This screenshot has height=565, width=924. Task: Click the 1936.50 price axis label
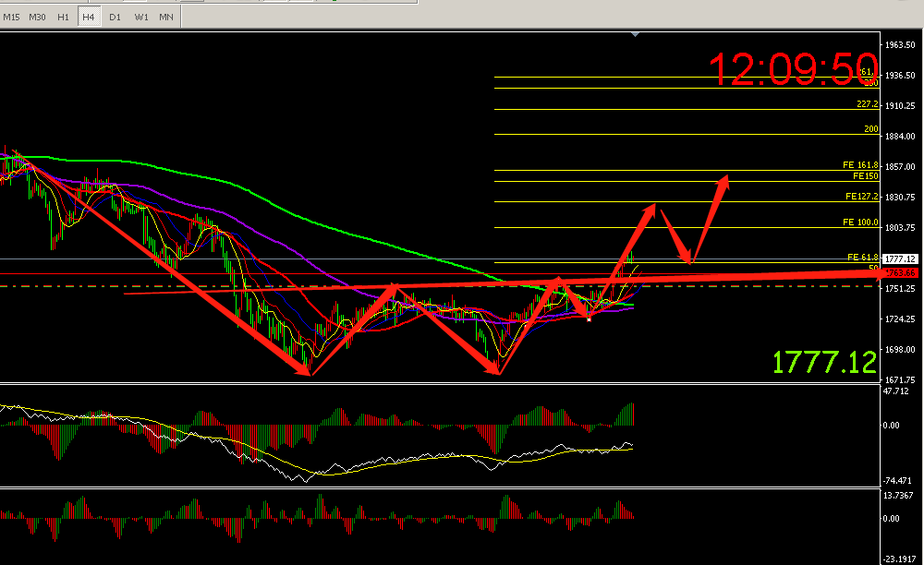pos(900,76)
